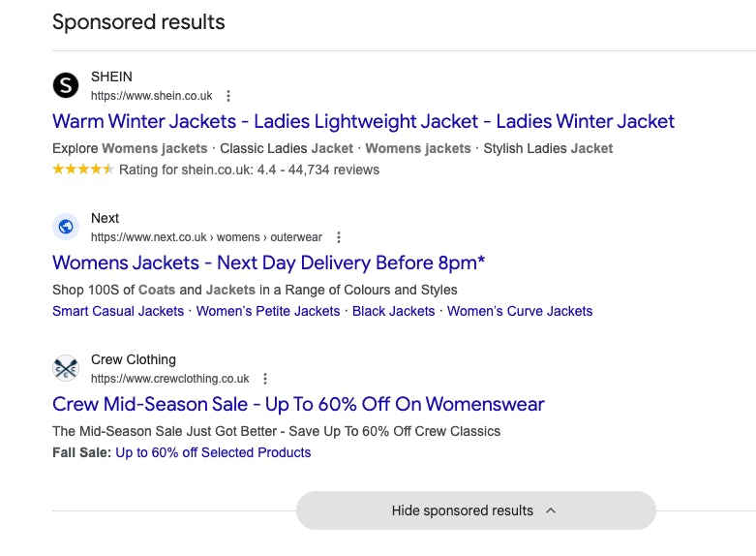Open Crew Mid-Season Sale headline link

[x=298, y=405]
